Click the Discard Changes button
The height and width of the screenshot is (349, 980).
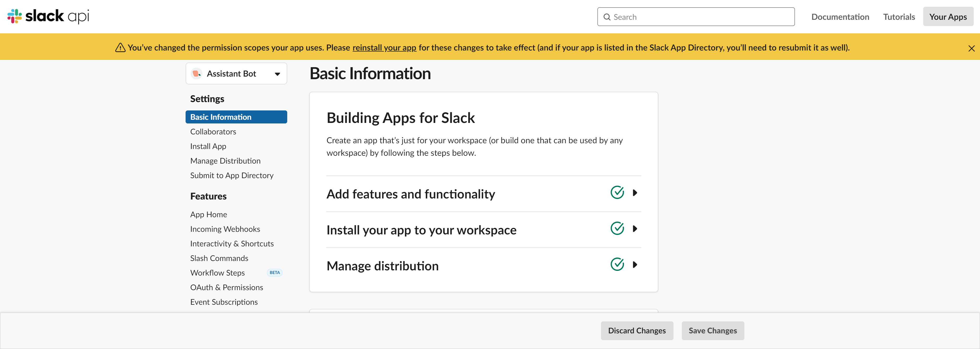pyautogui.click(x=638, y=330)
